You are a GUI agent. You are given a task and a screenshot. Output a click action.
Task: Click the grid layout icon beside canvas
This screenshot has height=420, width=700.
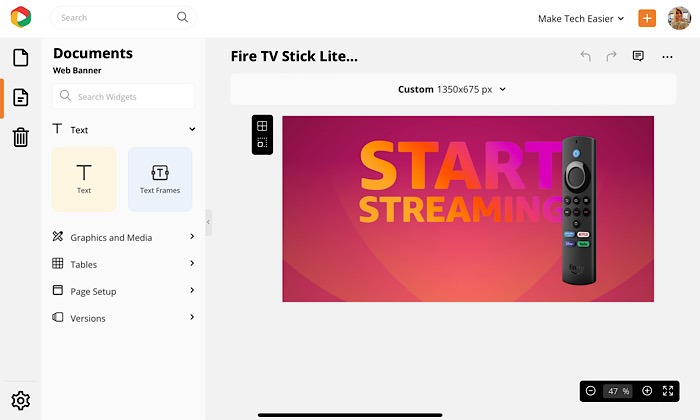pyautogui.click(x=262, y=126)
